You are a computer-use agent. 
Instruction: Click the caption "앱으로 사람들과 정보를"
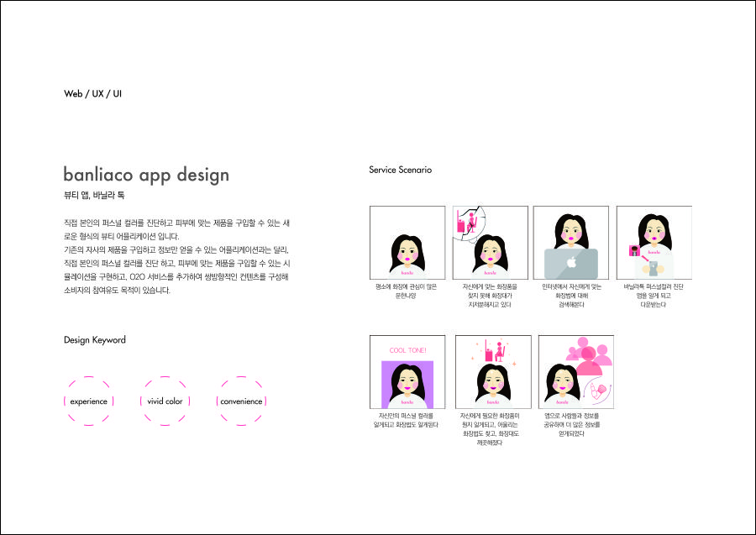(x=572, y=416)
